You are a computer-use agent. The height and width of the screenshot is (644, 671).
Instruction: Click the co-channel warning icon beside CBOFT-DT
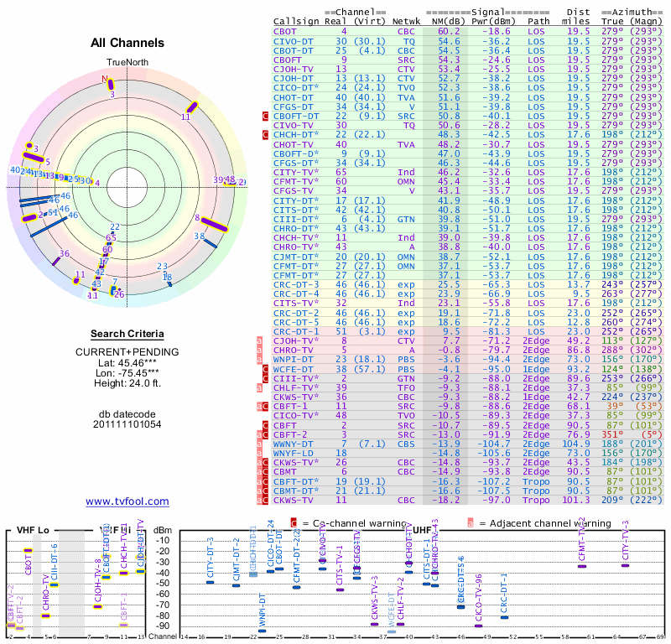point(266,116)
